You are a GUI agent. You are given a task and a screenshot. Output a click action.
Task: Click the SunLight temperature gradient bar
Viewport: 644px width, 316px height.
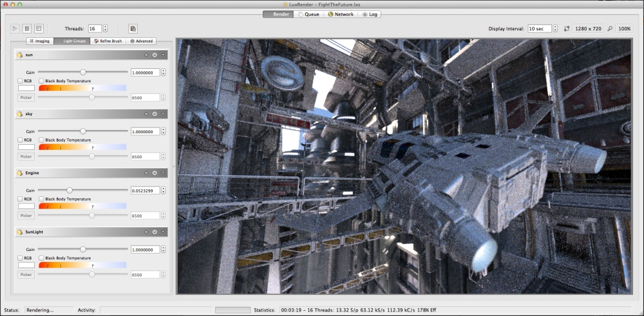point(82,265)
